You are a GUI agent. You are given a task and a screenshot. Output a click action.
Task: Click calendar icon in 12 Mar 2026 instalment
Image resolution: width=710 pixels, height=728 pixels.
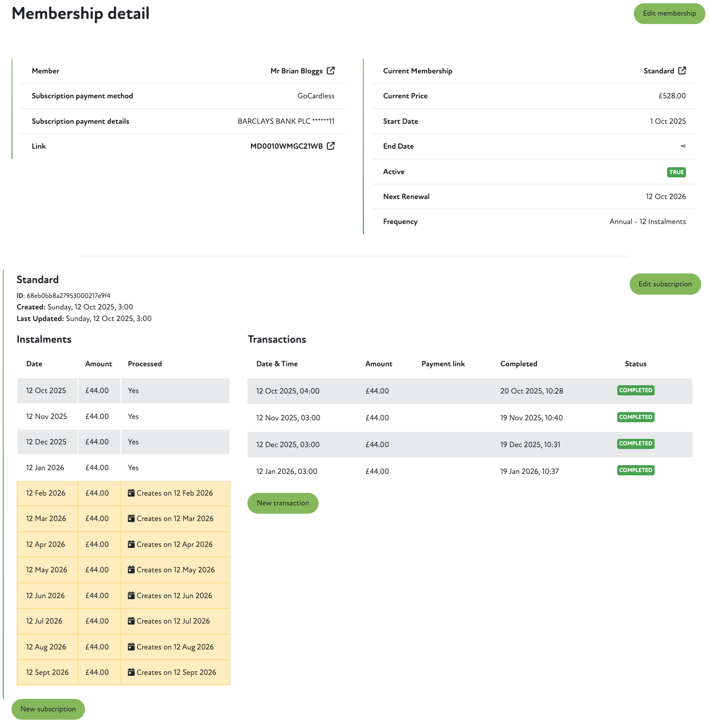pos(131,518)
